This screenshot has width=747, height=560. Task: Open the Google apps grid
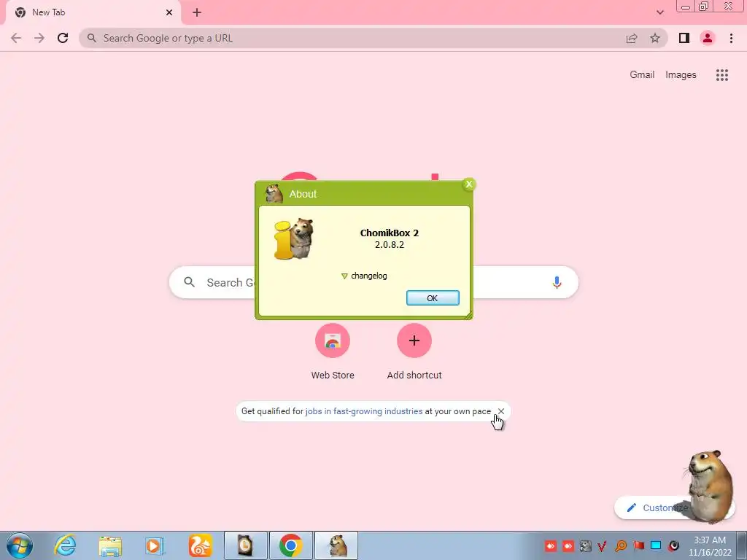coord(722,75)
